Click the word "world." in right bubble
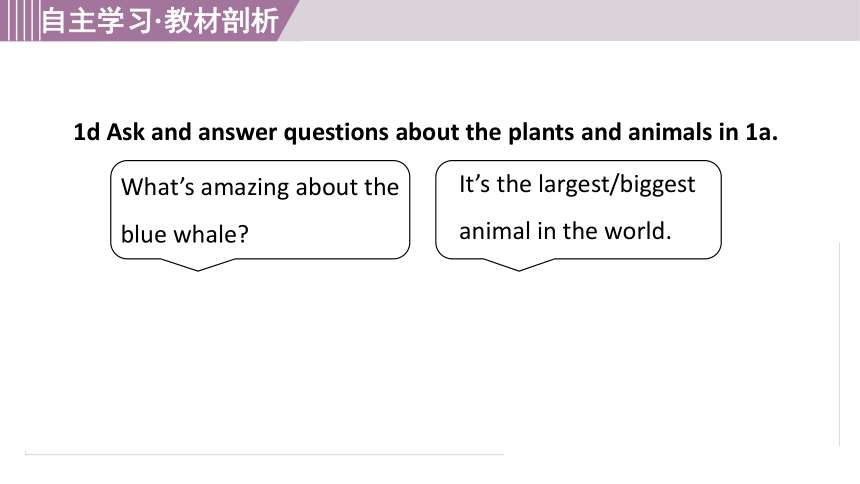860x484 pixels. click(638, 231)
